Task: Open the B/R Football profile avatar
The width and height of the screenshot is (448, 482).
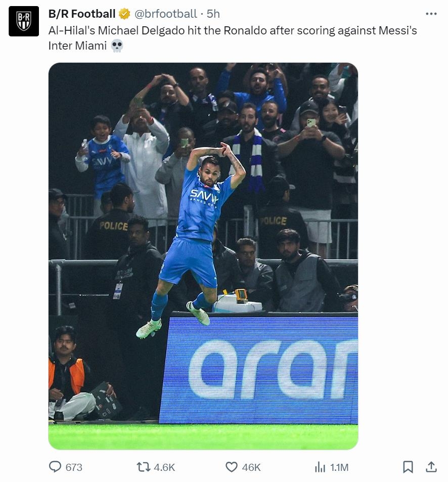Action: [x=24, y=21]
